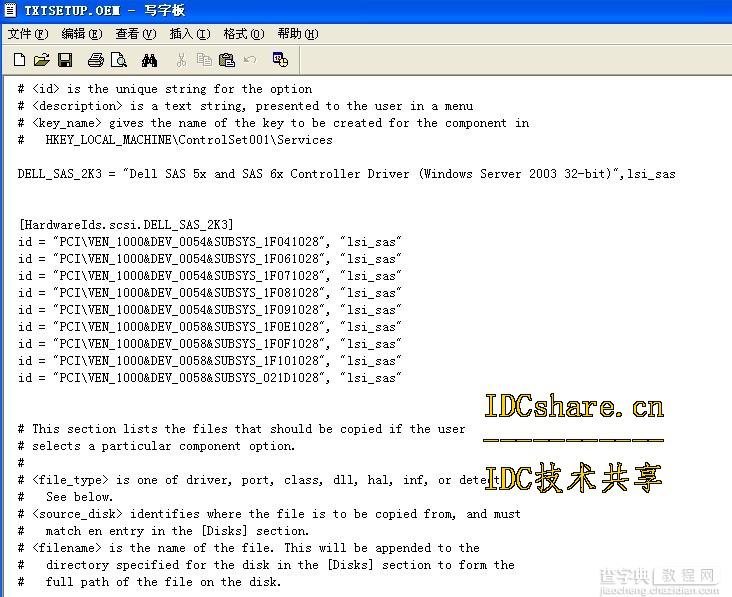The height and width of the screenshot is (597, 732).
Task: Click the id line with SUBSYS_1F0F1028
Action: tap(210, 344)
